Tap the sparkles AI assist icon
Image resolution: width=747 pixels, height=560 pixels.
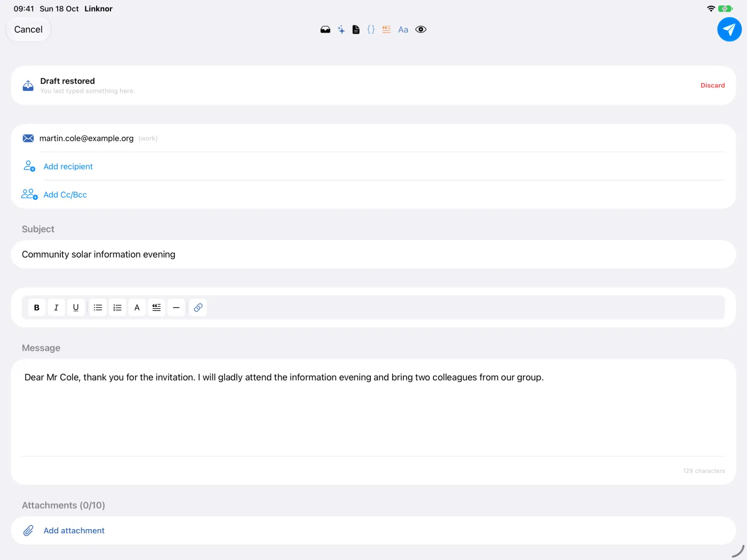point(341,30)
